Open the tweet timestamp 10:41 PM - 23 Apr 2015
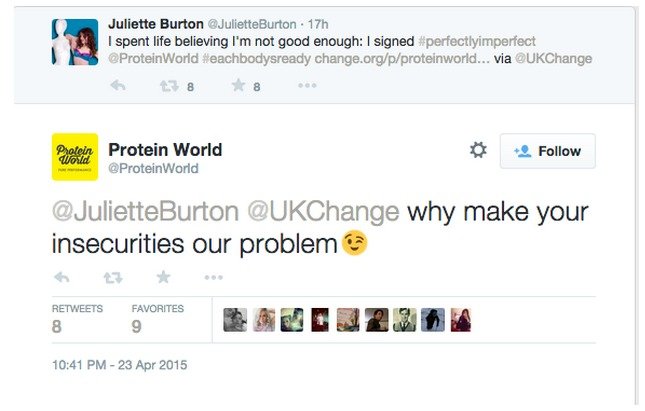Image resolution: width=645 pixels, height=411 pixels. click(119, 365)
